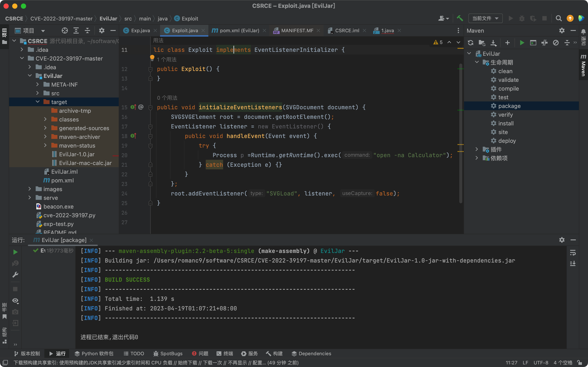Click the orange IDE update icon
Screen dimensions: 588x367
click(x=570, y=19)
